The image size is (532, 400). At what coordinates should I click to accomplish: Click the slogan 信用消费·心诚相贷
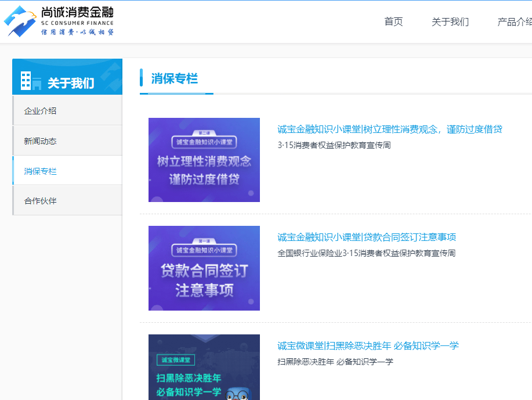[77, 33]
